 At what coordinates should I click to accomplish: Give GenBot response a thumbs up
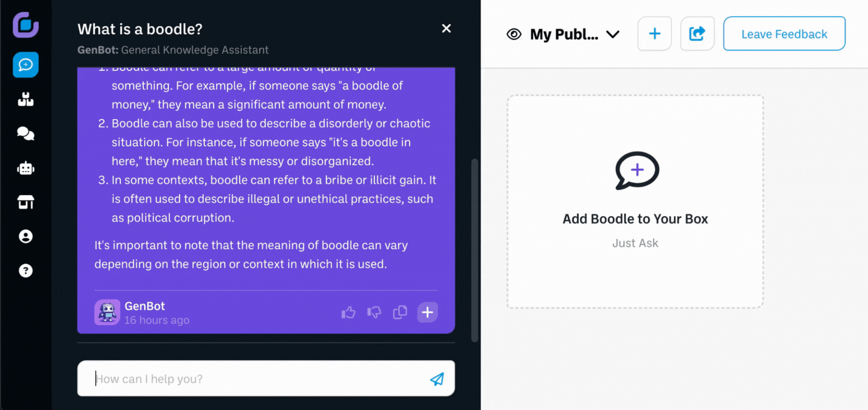pos(348,312)
